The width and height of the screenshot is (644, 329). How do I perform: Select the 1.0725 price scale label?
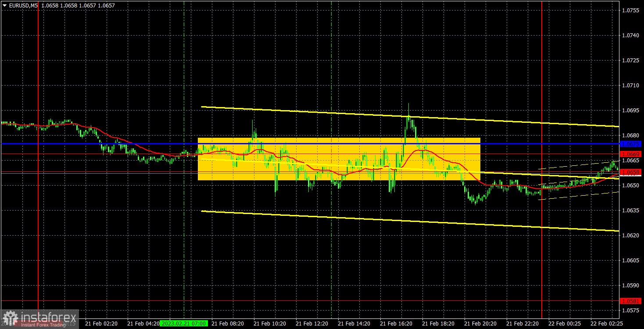pyautogui.click(x=630, y=60)
